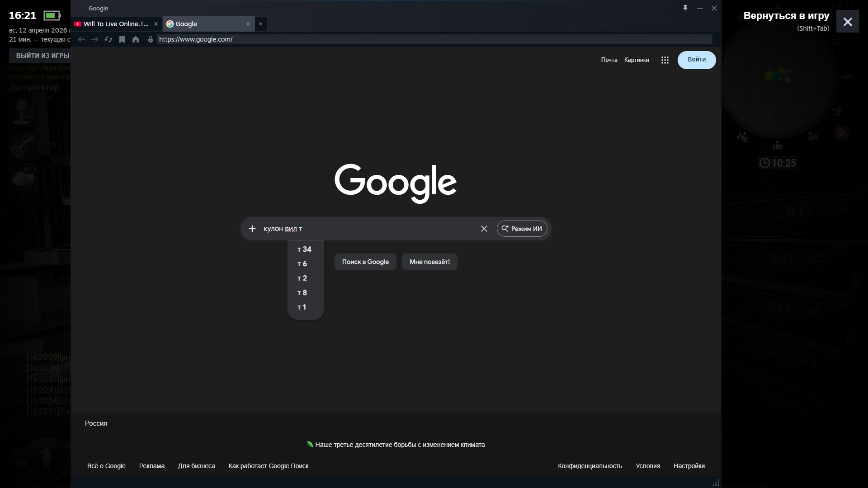
Task: Pick the "т 1" suggestion entry
Action: [302, 307]
